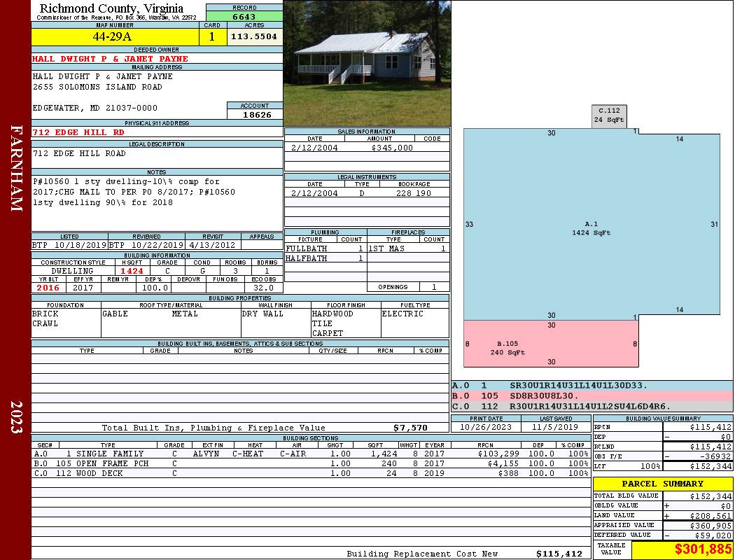This screenshot has height=560, width=735.
Task: Click the FARNHAM label in the red sidebar
Action: (x=16, y=168)
